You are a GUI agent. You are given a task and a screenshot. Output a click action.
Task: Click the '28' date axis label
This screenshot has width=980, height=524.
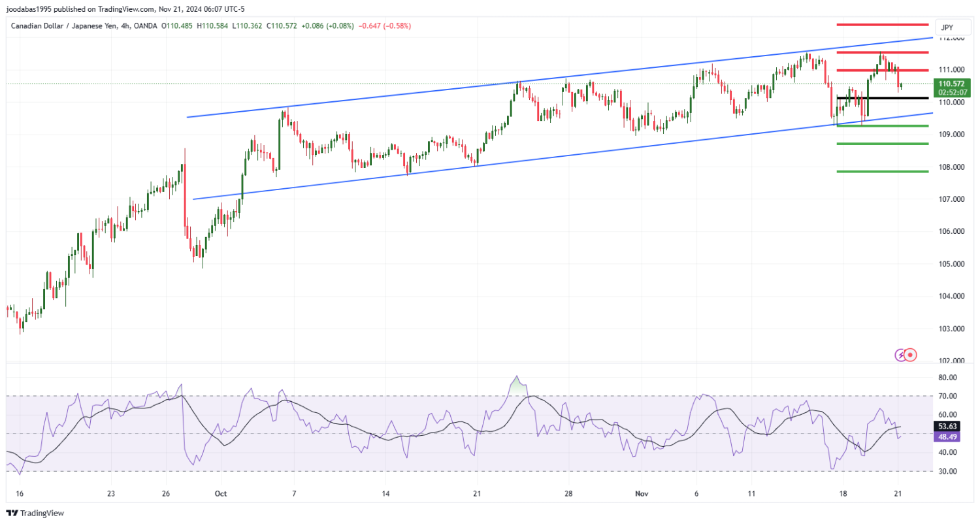[x=568, y=493]
